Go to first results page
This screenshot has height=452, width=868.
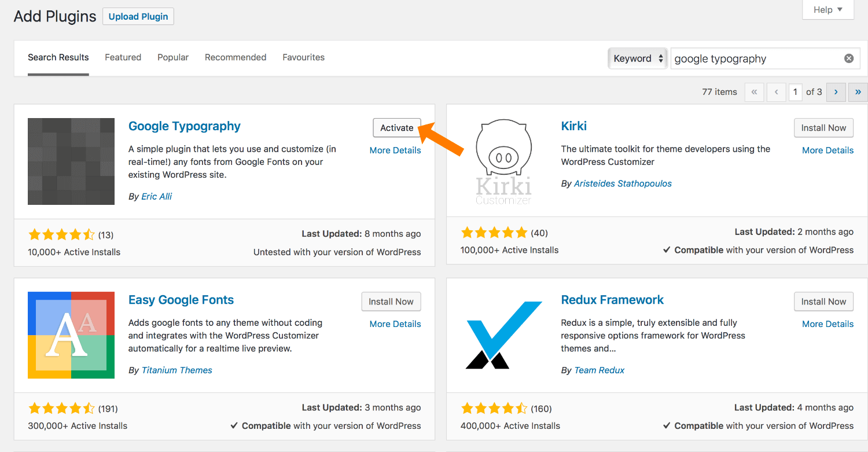(x=754, y=92)
